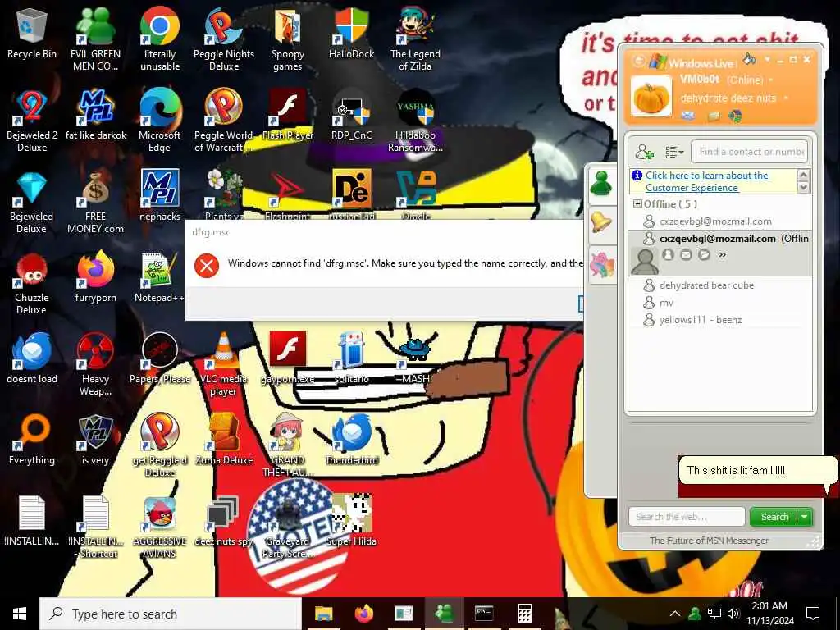Open the Search button dropdown arrow
This screenshot has height=630, width=840.
(x=805, y=517)
